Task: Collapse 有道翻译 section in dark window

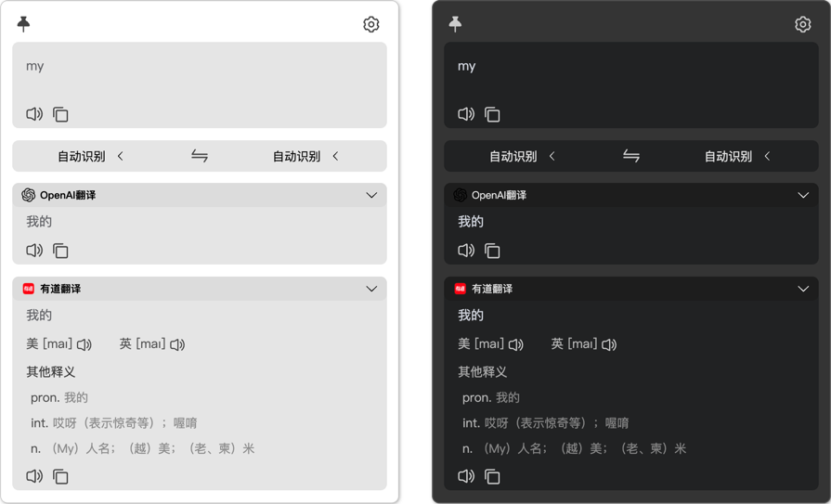Action: pos(803,289)
